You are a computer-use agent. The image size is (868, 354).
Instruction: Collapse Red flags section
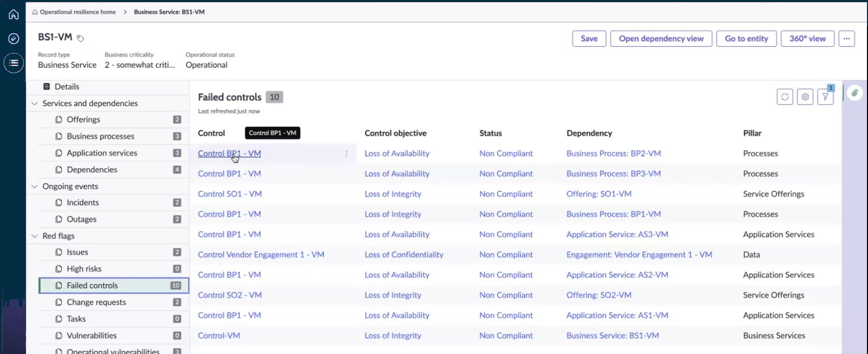(34, 236)
